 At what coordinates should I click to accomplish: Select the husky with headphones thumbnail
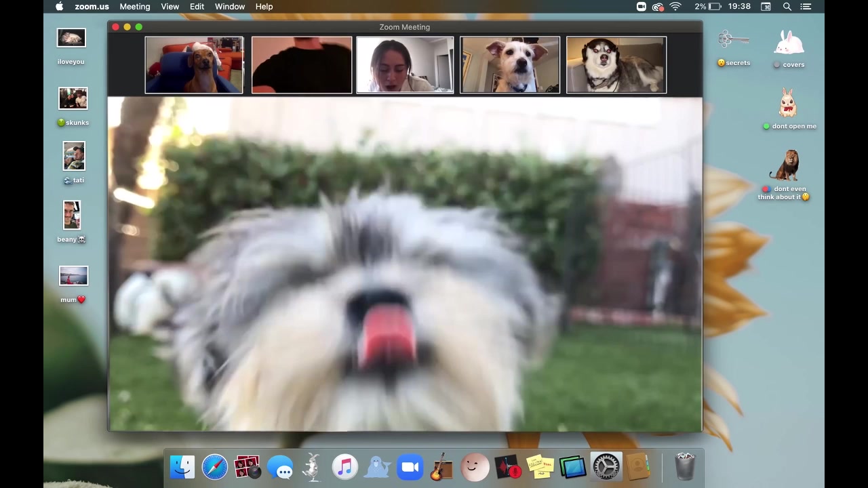[616, 65]
